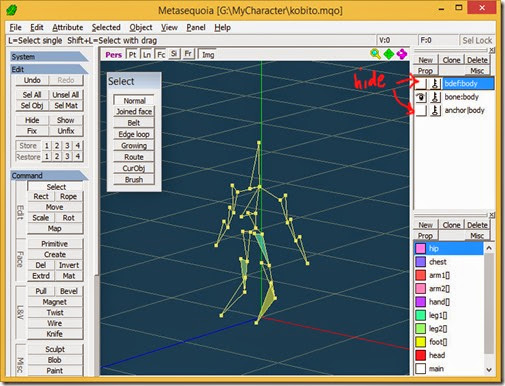Image resolution: width=505 pixels, height=386 pixels.
Task: Collapse the Command panel header
Action: (x=49, y=175)
